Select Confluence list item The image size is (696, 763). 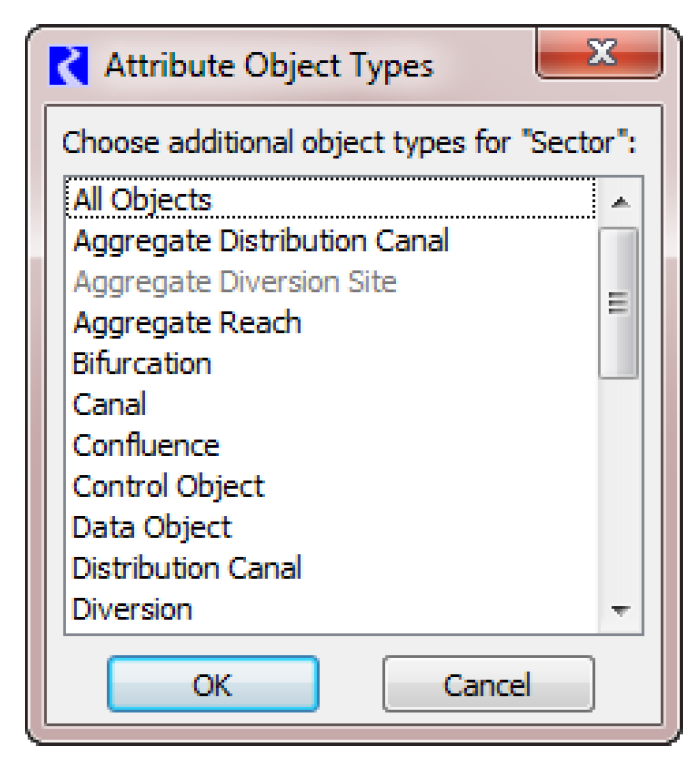point(146,445)
